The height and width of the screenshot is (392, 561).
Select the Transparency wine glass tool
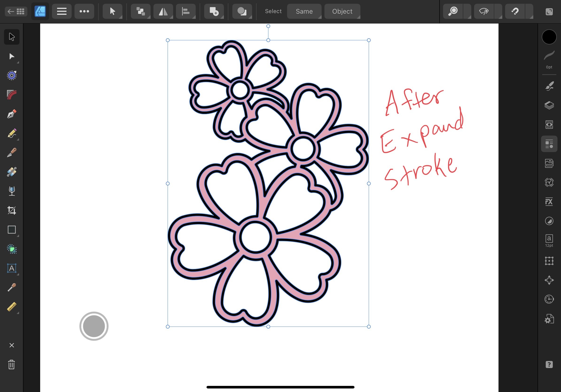click(12, 191)
